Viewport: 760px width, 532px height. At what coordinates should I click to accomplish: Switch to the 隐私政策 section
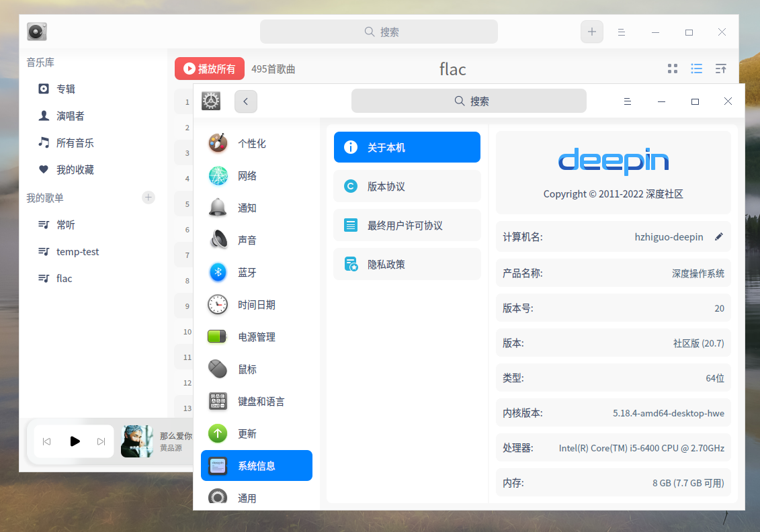click(x=407, y=264)
